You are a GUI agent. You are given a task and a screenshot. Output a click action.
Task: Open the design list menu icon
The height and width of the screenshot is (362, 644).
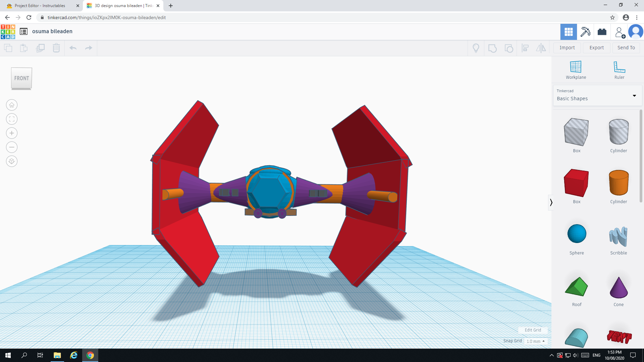click(x=23, y=32)
